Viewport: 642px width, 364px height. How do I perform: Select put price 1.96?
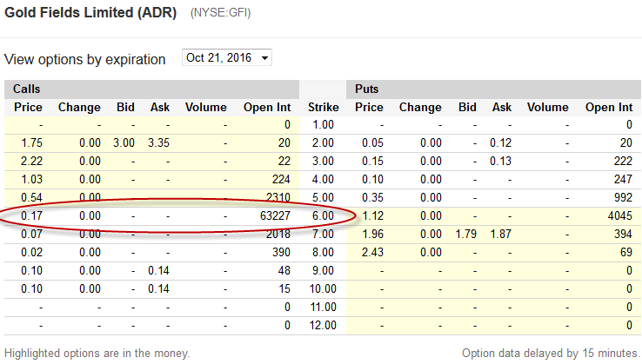click(372, 234)
